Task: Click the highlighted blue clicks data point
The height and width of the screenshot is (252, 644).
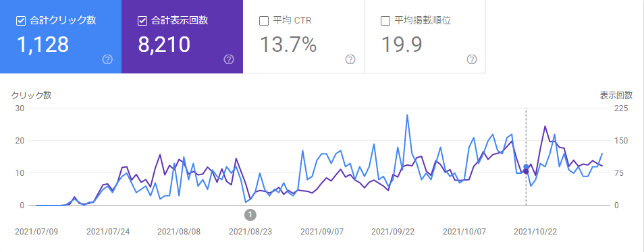Action: tap(526, 167)
